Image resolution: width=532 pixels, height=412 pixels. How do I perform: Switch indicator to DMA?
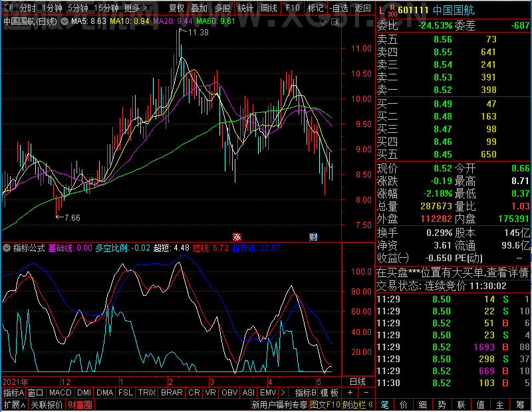click(105, 393)
